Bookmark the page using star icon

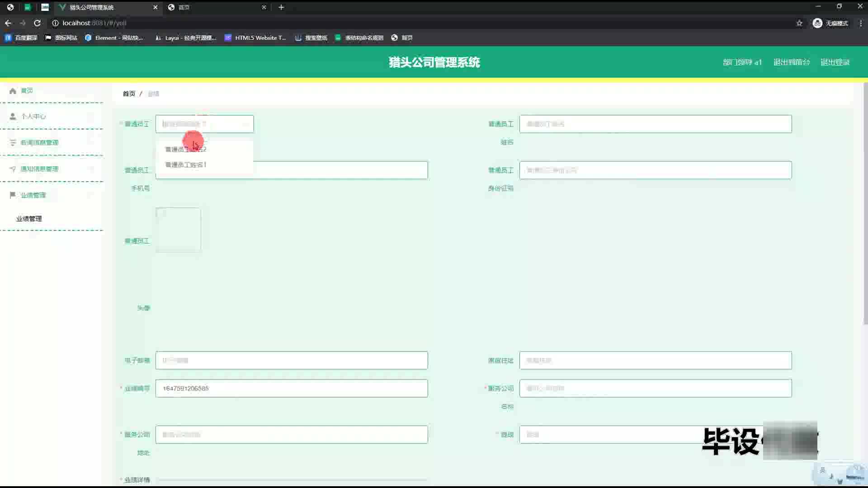point(799,23)
